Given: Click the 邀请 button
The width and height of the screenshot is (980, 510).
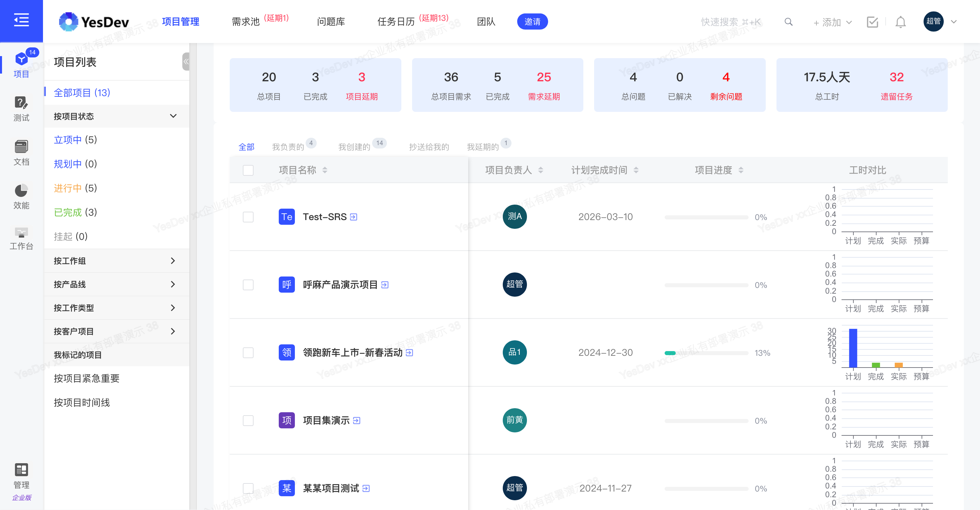Looking at the screenshot, I should coord(532,22).
